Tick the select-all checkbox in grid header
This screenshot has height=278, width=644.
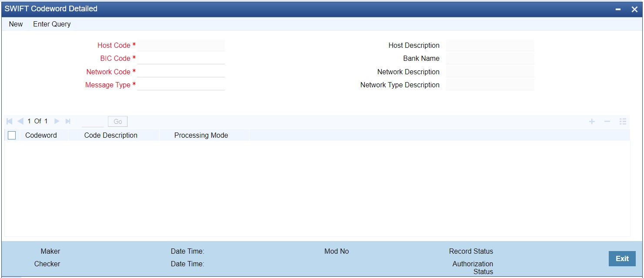[x=12, y=136]
